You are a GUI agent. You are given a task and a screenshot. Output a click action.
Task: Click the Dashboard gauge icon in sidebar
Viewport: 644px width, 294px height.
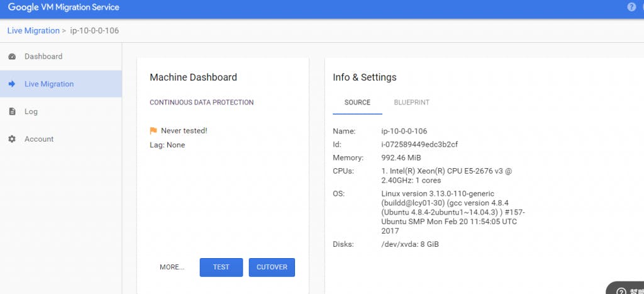12,57
